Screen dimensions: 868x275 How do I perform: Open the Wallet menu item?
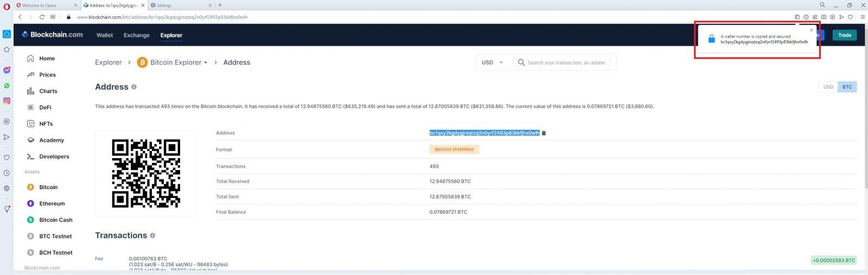(105, 35)
